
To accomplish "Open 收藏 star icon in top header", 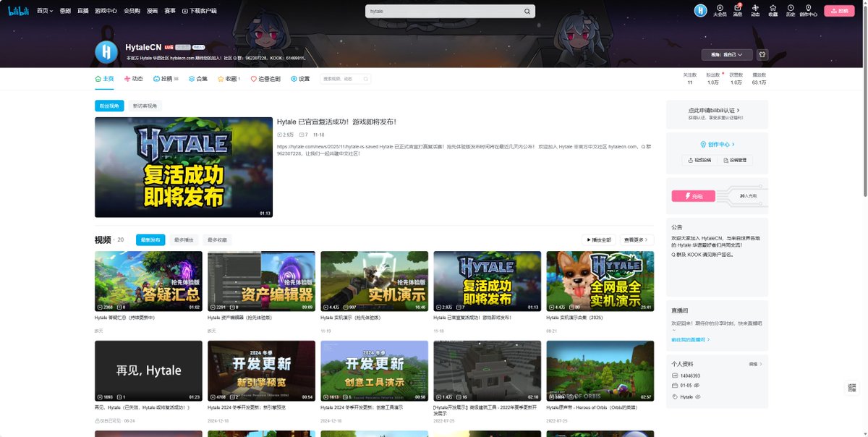I will tap(773, 10).
